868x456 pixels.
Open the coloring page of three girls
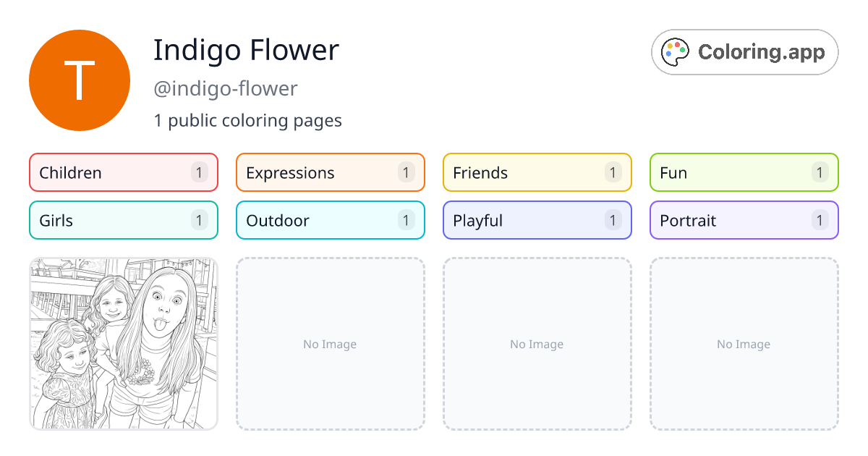click(x=123, y=344)
